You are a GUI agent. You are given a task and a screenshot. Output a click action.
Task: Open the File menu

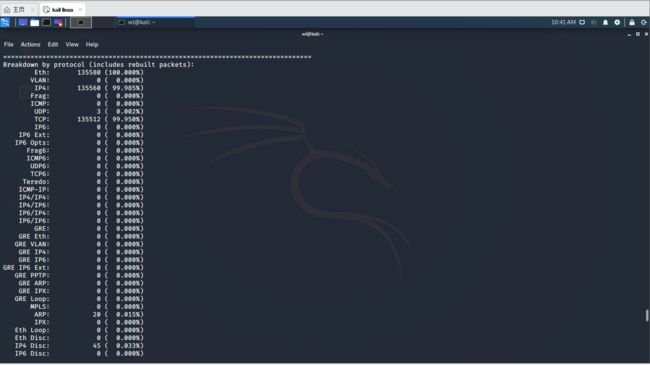click(x=9, y=44)
